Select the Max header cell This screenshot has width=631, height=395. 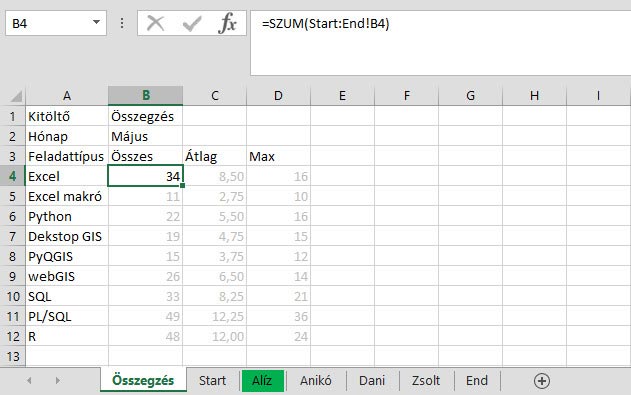[278, 156]
